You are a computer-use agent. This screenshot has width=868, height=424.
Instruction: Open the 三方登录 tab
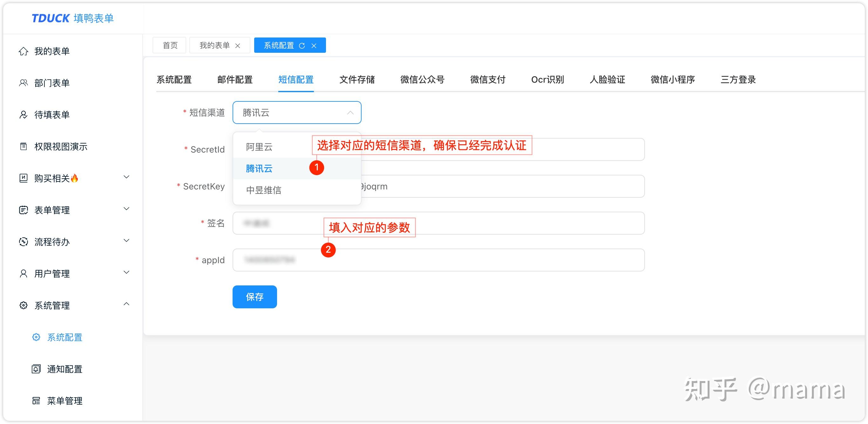(x=738, y=79)
